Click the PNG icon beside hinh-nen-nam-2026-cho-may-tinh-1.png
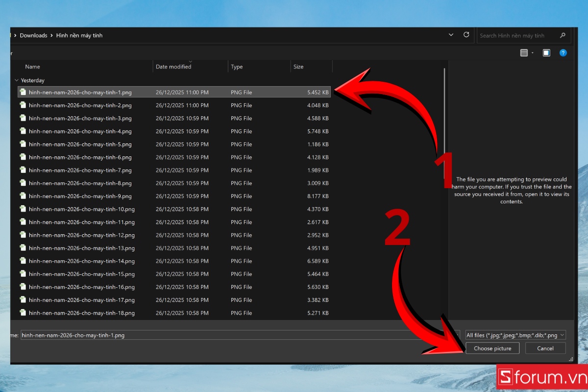 tap(23, 92)
